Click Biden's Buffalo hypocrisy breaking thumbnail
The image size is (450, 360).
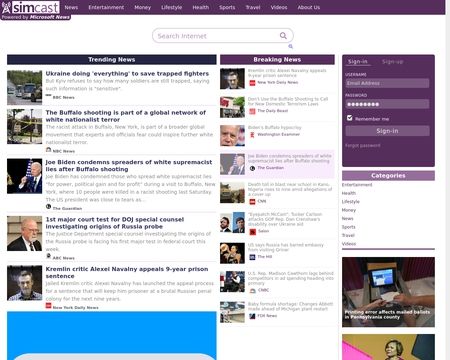coord(232,136)
